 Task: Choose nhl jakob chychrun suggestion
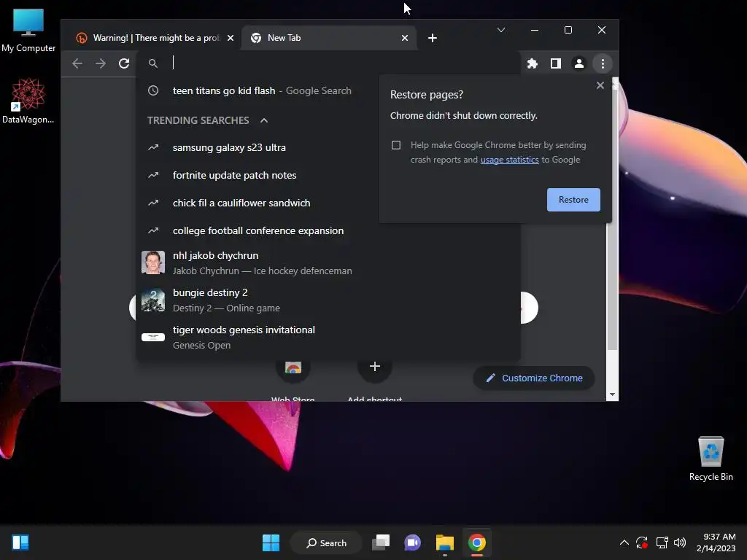329,262
